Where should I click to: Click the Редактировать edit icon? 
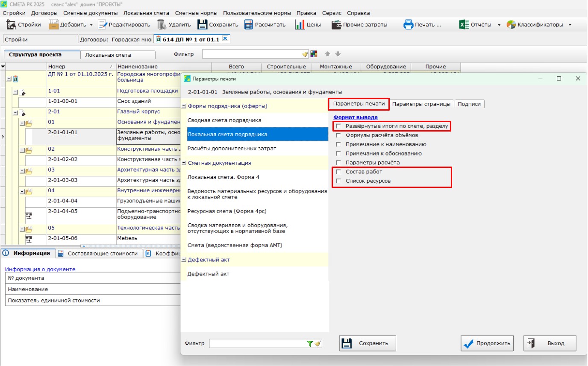[x=103, y=25]
